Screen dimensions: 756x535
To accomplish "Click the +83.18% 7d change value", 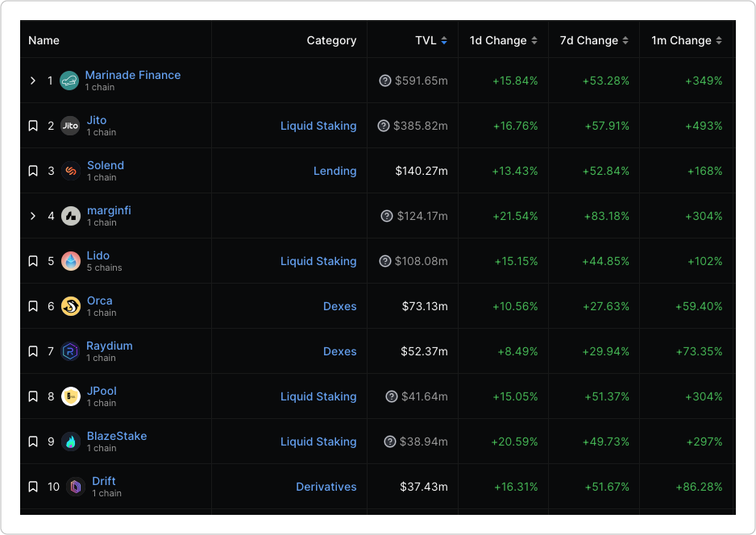I will pos(607,217).
